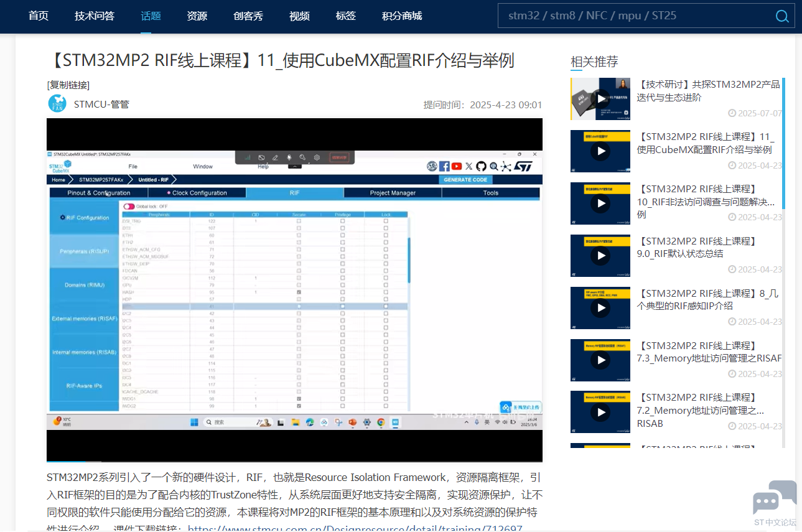The image size is (802, 532).
Task: Open the 标签 nav item
Action: coord(345,16)
